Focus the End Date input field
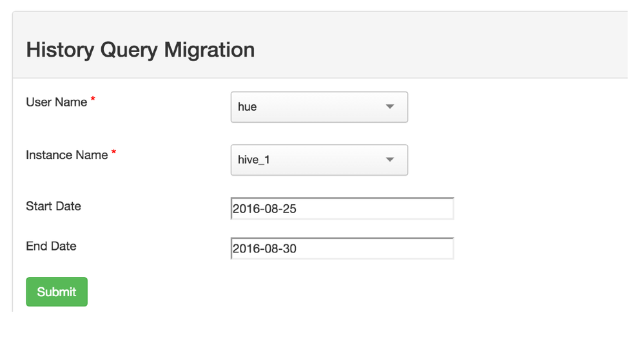Image resolution: width=644 pixels, height=340 pixels. pyautogui.click(x=342, y=249)
